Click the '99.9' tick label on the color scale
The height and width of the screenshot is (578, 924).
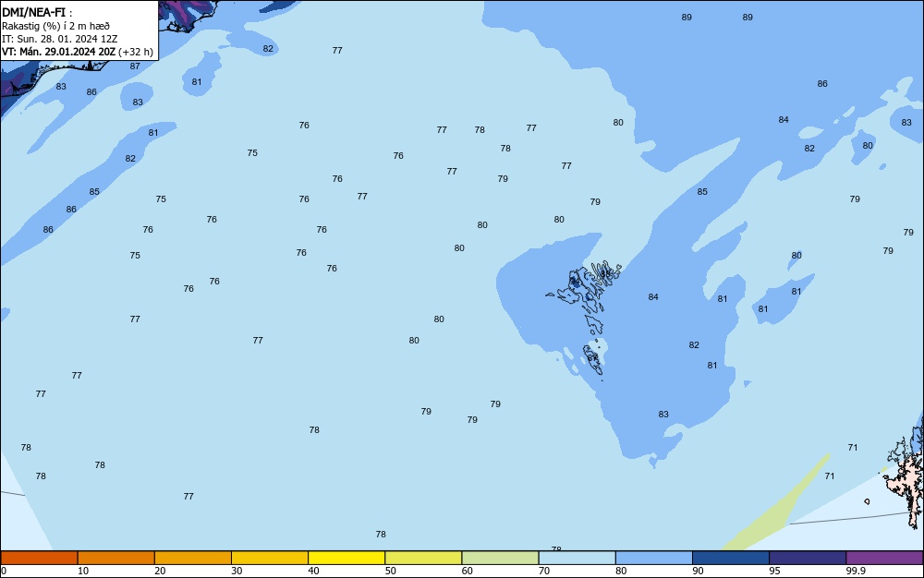click(x=856, y=571)
